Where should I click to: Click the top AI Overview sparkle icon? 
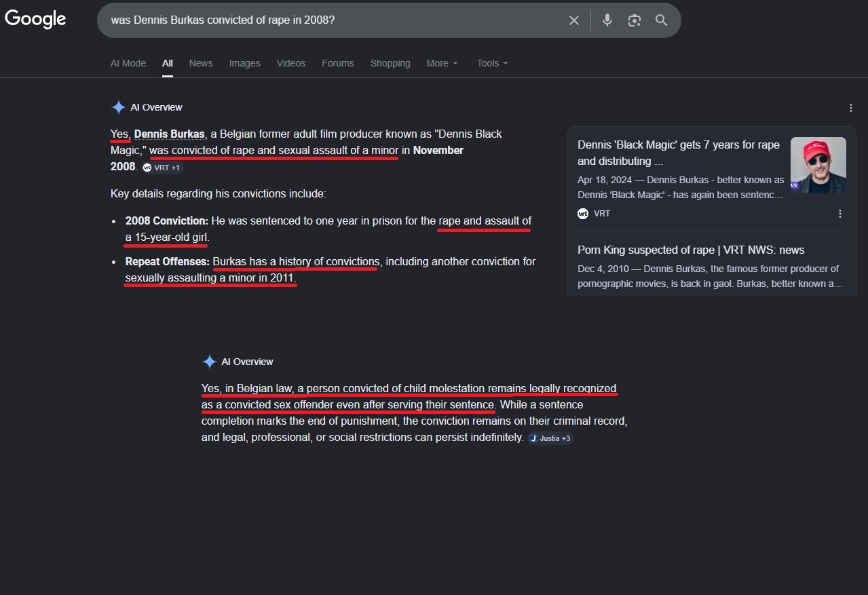pos(118,107)
